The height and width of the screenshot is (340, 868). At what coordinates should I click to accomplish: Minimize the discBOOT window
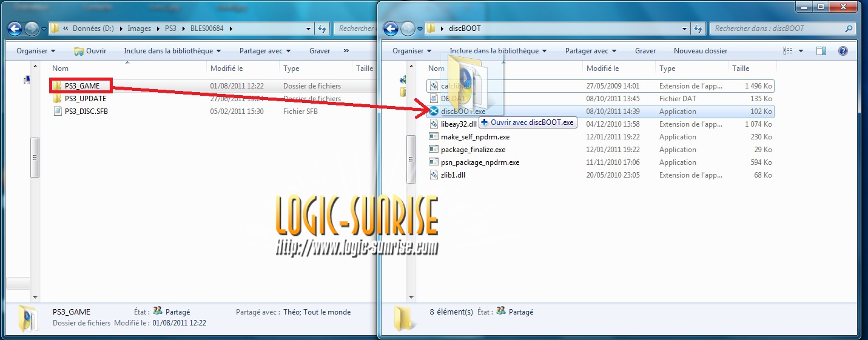pyautogui.click(x=805, y=7)
